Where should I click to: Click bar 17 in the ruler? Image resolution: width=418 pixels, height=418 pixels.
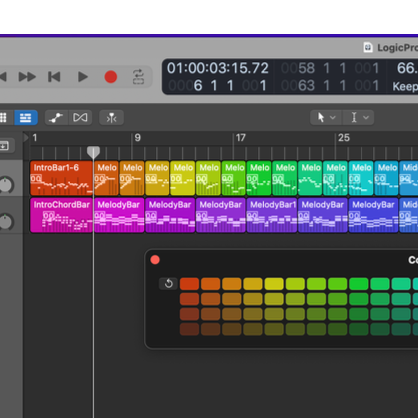(240, 138)
